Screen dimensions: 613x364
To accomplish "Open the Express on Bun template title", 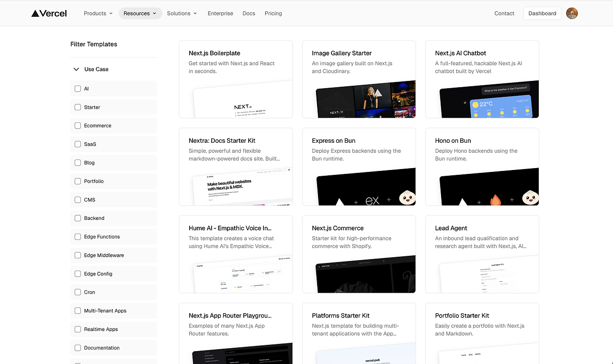I will 333,141.
